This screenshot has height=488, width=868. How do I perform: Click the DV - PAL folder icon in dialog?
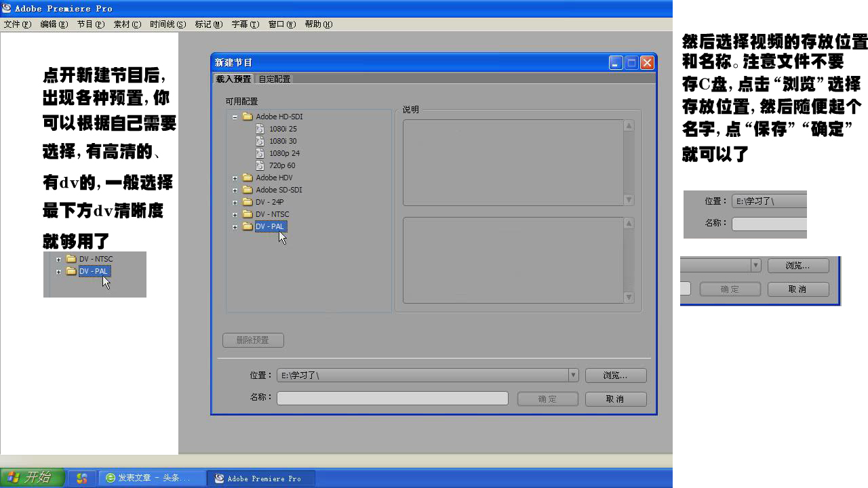click(x=248, y=226)
